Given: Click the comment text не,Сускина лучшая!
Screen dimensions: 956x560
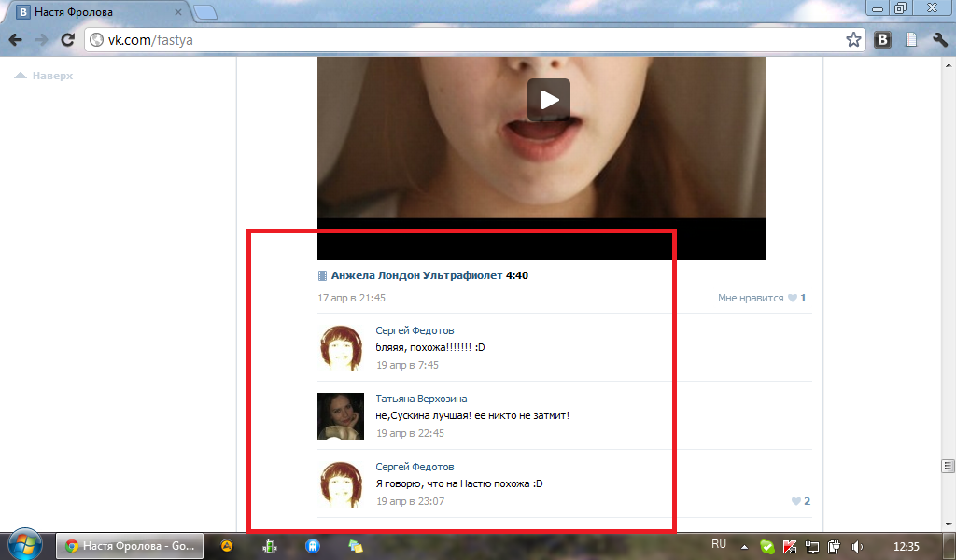Looking at the screenshot, I should pos(472,415).
